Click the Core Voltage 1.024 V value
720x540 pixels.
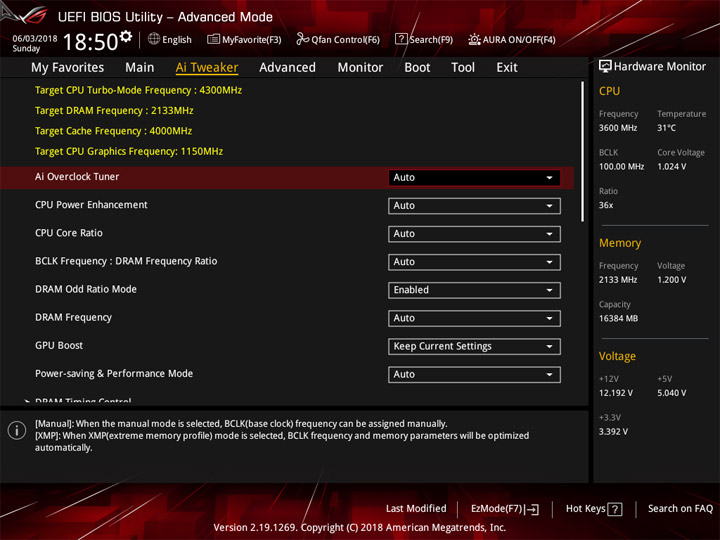coord(672,166)
